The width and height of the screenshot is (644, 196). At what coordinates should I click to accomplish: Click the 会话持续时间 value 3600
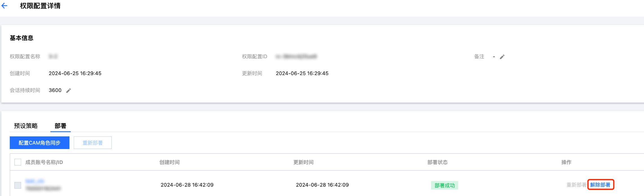[x=55, y=90]
